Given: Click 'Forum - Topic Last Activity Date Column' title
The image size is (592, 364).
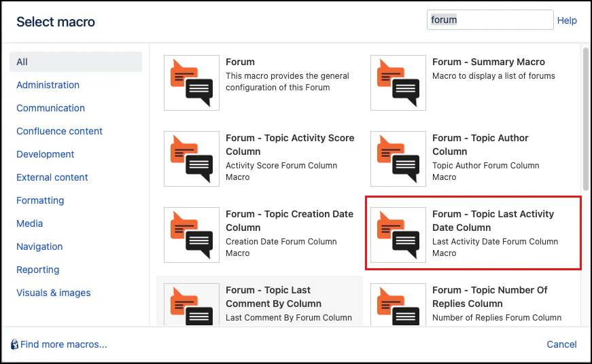Looking at the screenshot, I should point(493,221).
